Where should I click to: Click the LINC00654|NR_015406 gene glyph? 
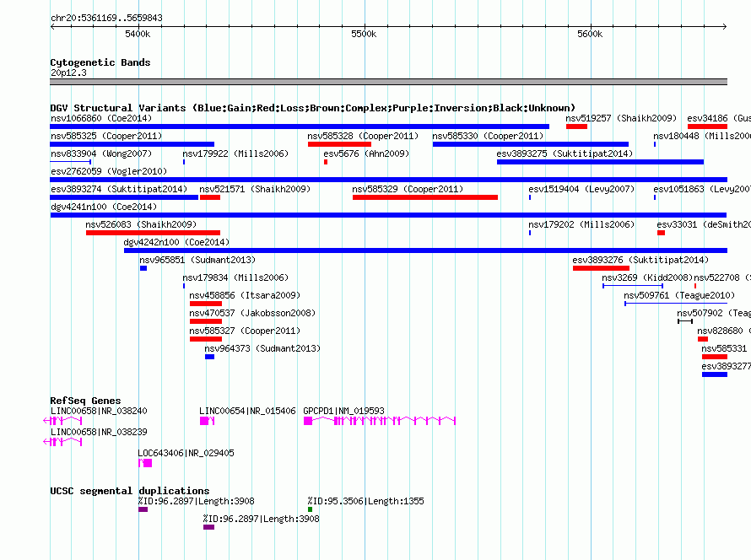click(x=207, y=421)
